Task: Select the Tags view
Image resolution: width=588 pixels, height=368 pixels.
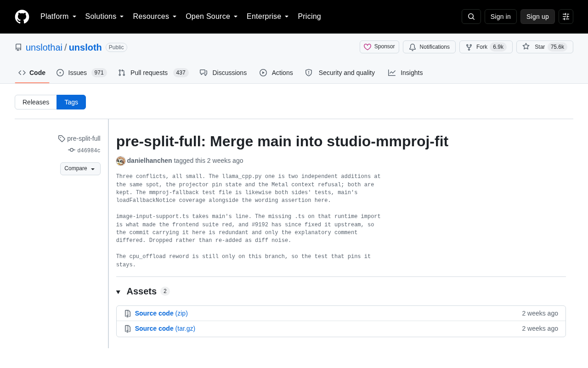Action: (71, 102)
